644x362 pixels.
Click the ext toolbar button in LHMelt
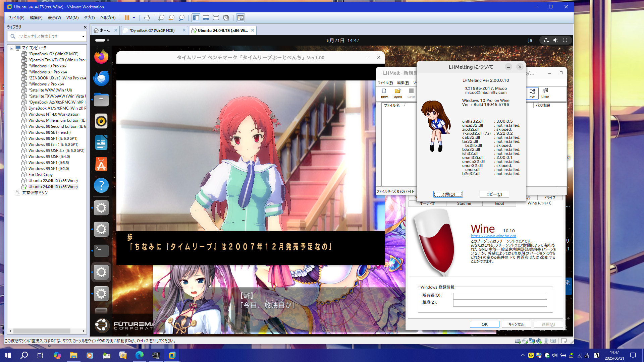click(x=532, y=93)
